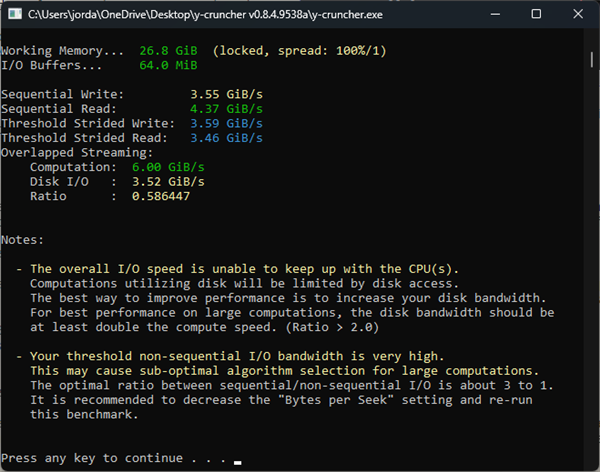Click the Disk I/O 3.52 GiB/s value
Image resolution: width=600 pixels, height=472 pixels.
[168, 181]
